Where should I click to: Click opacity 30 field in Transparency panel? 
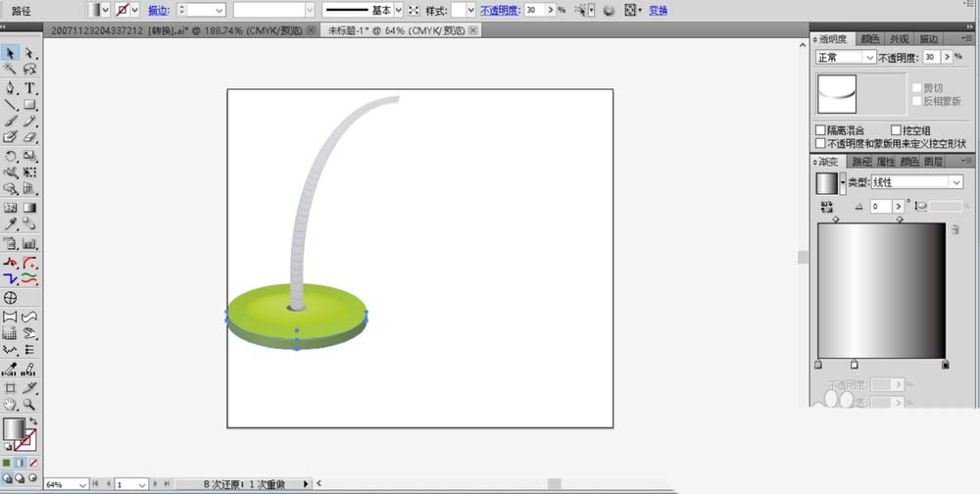(x=931, y=57)
